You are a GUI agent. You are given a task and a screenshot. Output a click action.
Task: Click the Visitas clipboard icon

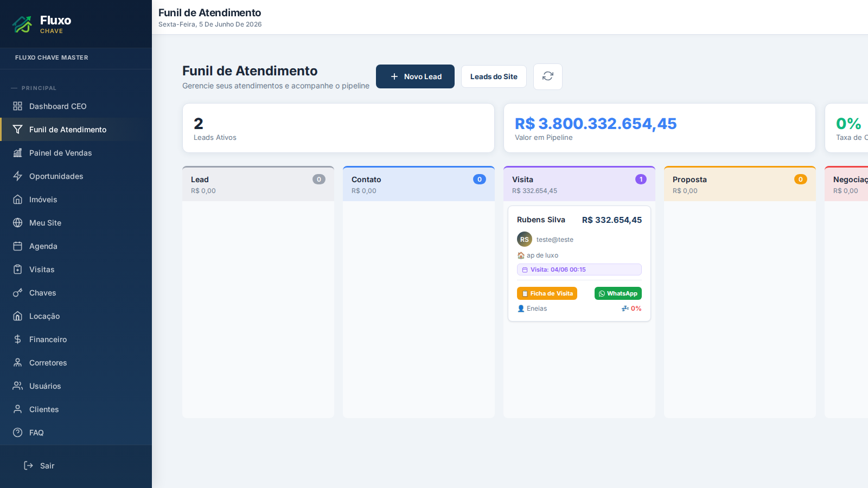click(18, 269)
